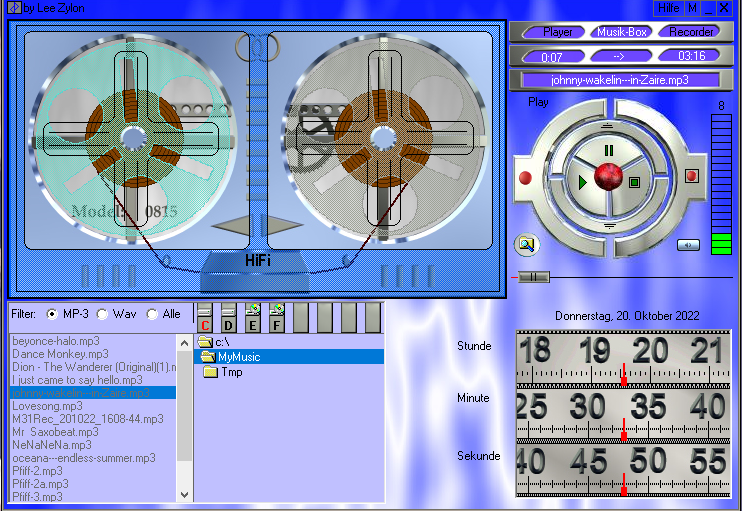The height and width of the screenshot is (511, 742).
Task: Click the small speaker mute button
Action: pyautogui.click(x=688, y=244)
